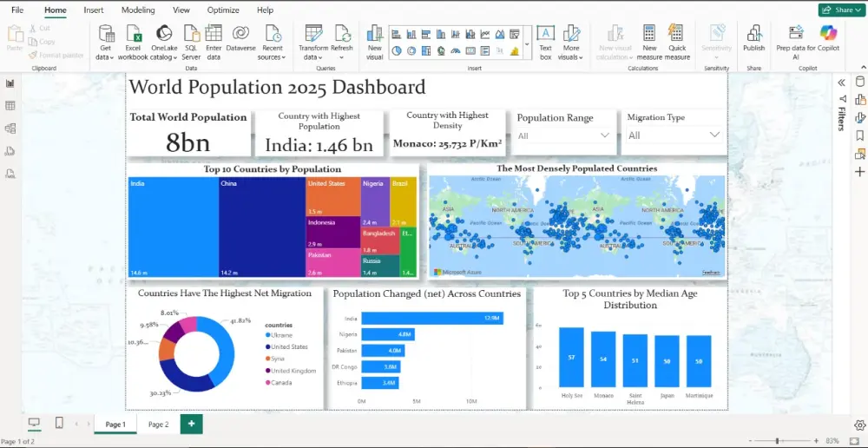Switch to Page 2 tab
This screenshot has height=448, width=868.
[x=158, y=425]
